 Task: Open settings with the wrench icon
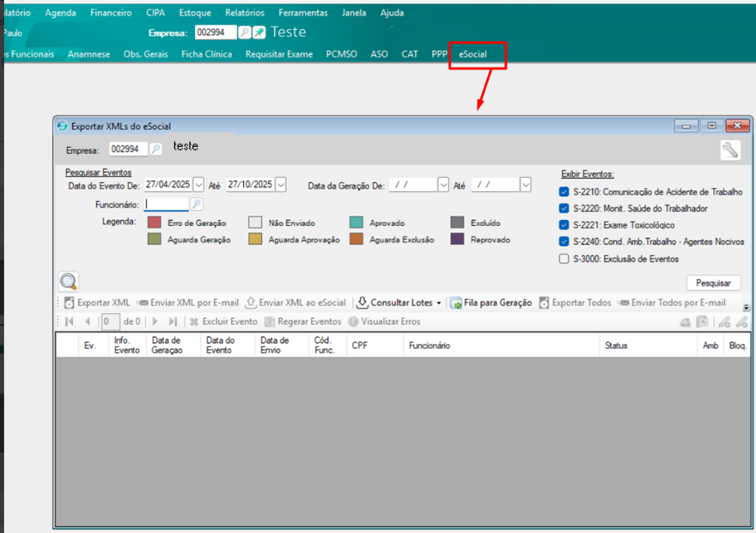pos(729,150)
